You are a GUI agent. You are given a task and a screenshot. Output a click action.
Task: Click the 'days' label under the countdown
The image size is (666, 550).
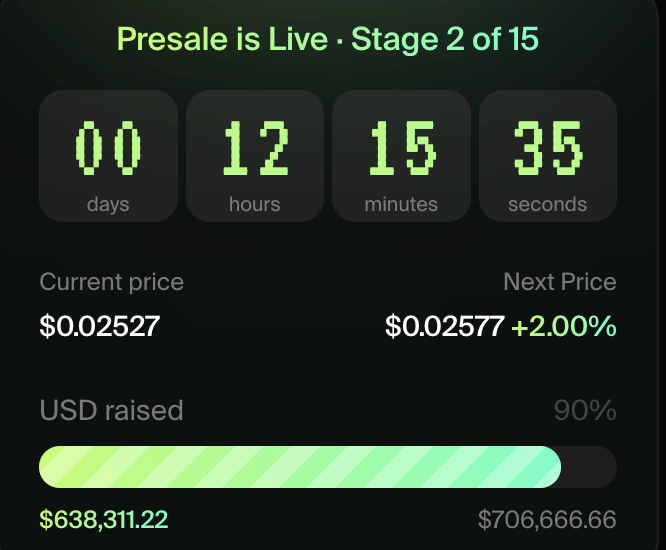coord(108,204)
